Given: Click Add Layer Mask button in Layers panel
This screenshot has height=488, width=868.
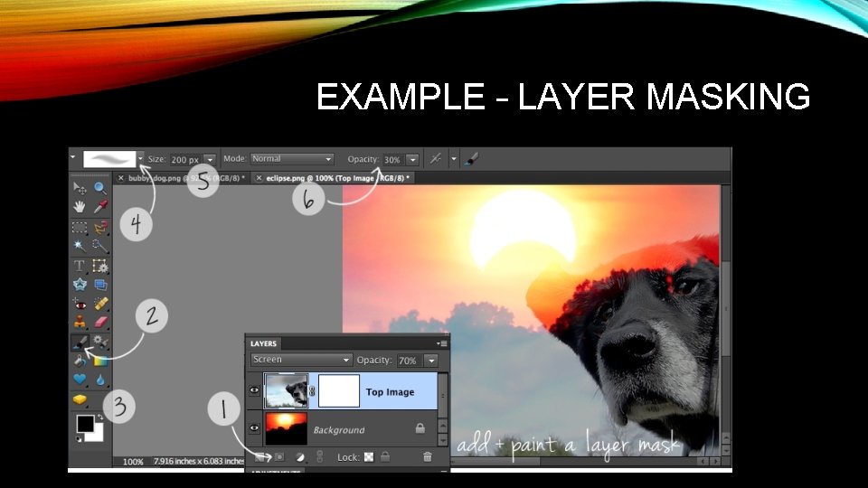Looking at the screenshot, I should tap(279, 457).
